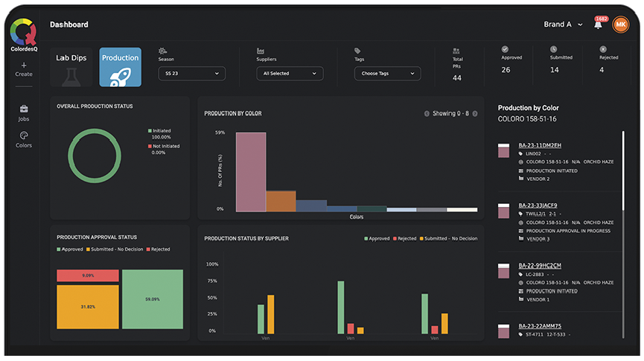Image resolution: width=644 pixels, height=361 pixels.
Task: Click the ColordesQ logo icon
Action: 24,33
